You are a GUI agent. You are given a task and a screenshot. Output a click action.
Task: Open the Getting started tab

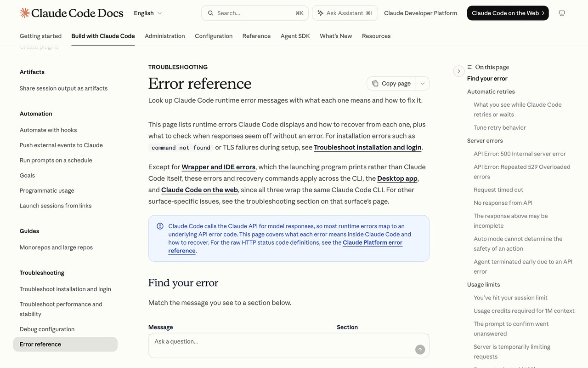pyautogui.click(x=40, y=36)
